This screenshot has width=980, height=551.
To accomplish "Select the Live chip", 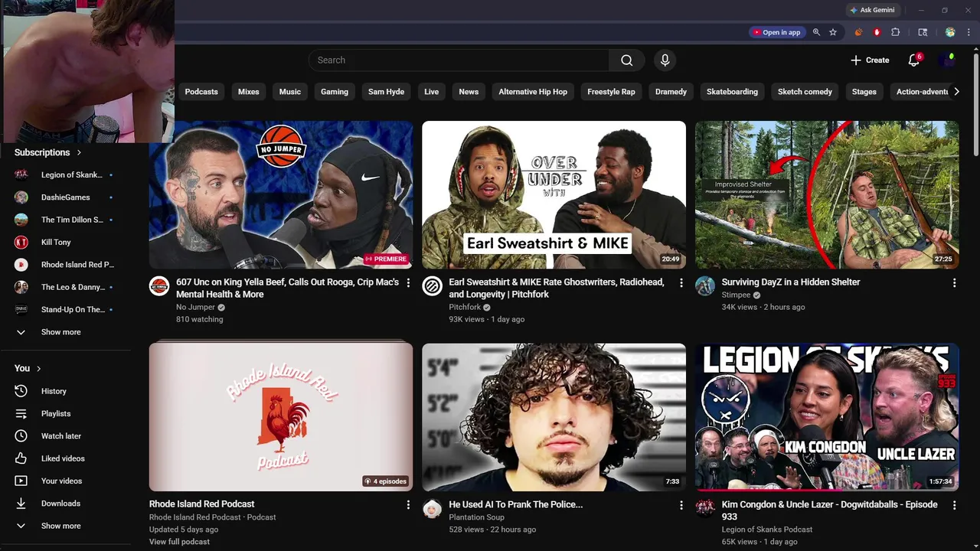I will click(x=432, y=92).
